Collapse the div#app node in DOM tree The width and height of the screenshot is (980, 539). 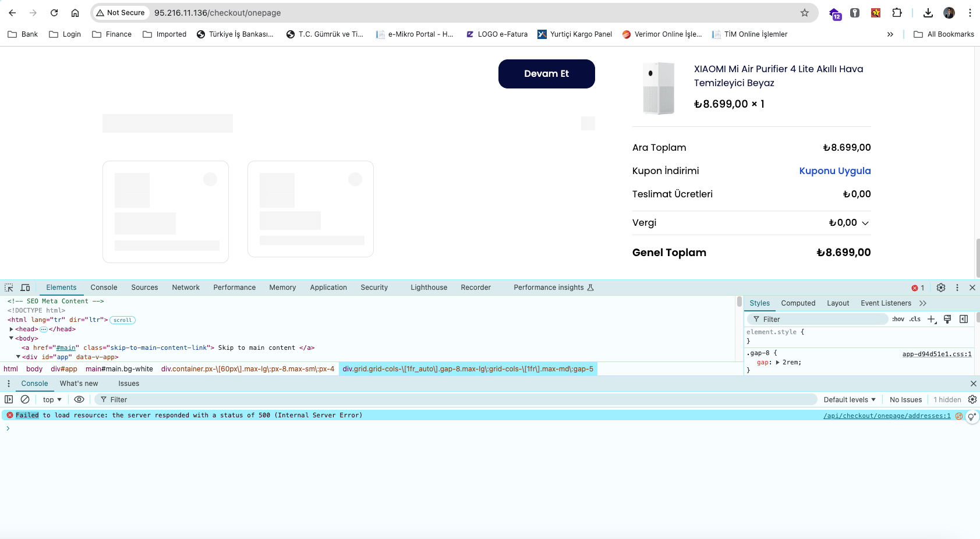tap(18, 357)
